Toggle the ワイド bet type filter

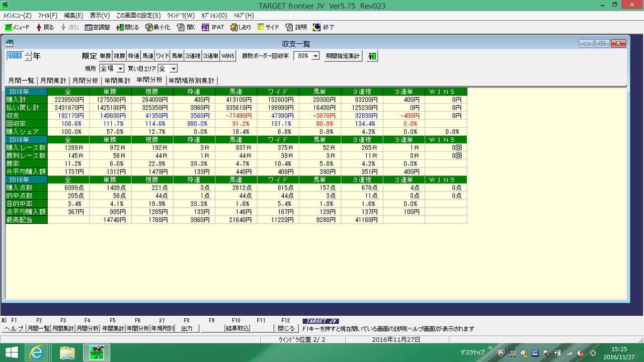pos(162,56)
